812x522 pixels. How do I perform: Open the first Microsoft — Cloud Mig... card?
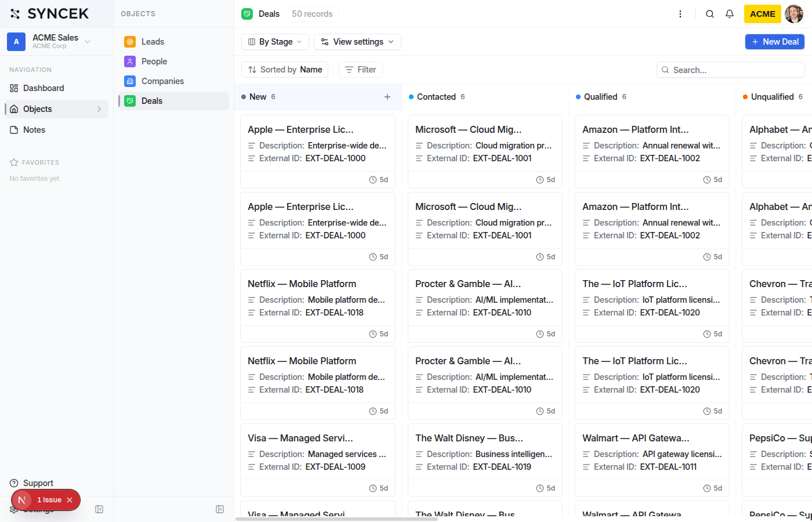pyautogui.click(x=485, y=151)
